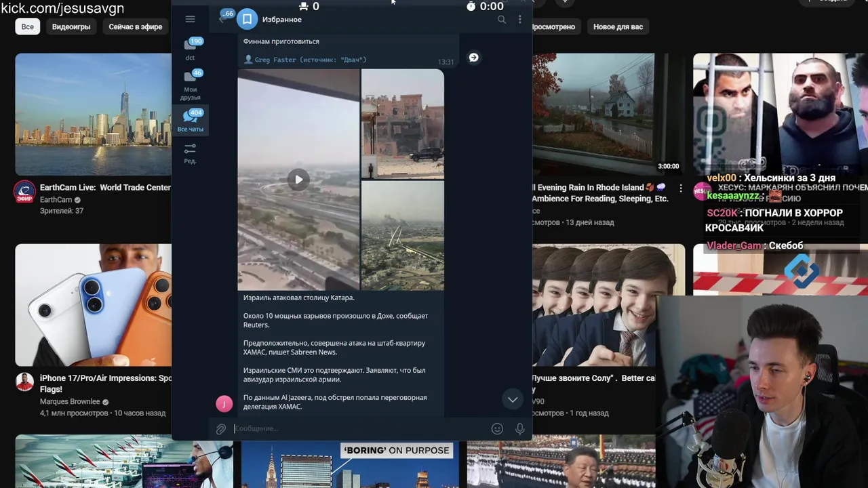Screen dimensions: 868x488
Task: Open Better Call Saul video thumbnail
Action: tap(608, 305)
